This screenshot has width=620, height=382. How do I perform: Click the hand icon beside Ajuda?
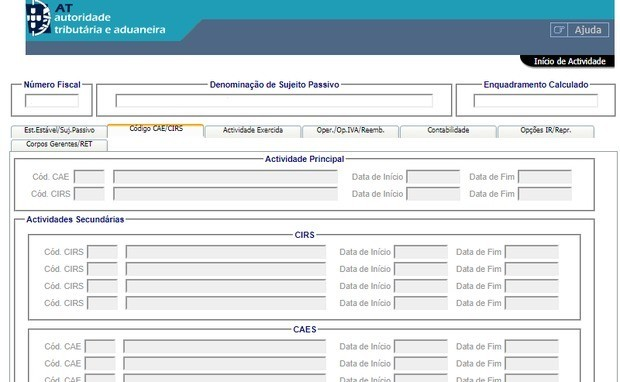[559, 30]
